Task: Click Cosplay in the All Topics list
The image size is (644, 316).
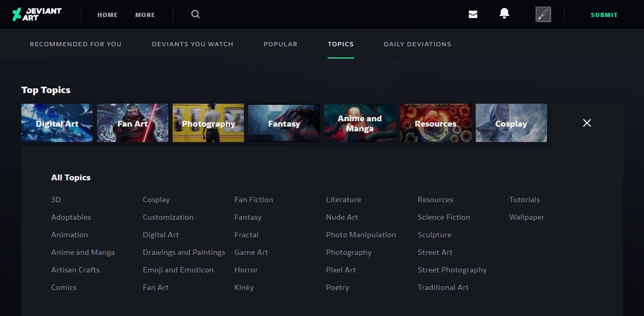Action: [x=156, y=199]
